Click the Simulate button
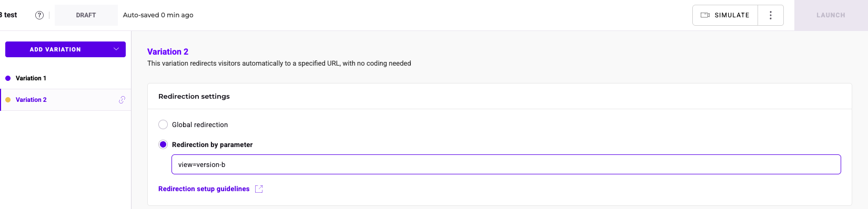 pyautogui.click(x=725, y=15)
